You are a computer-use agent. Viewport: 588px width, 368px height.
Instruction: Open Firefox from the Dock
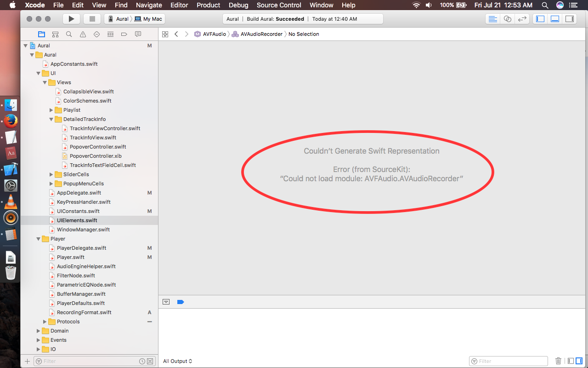tap(11, 121)
